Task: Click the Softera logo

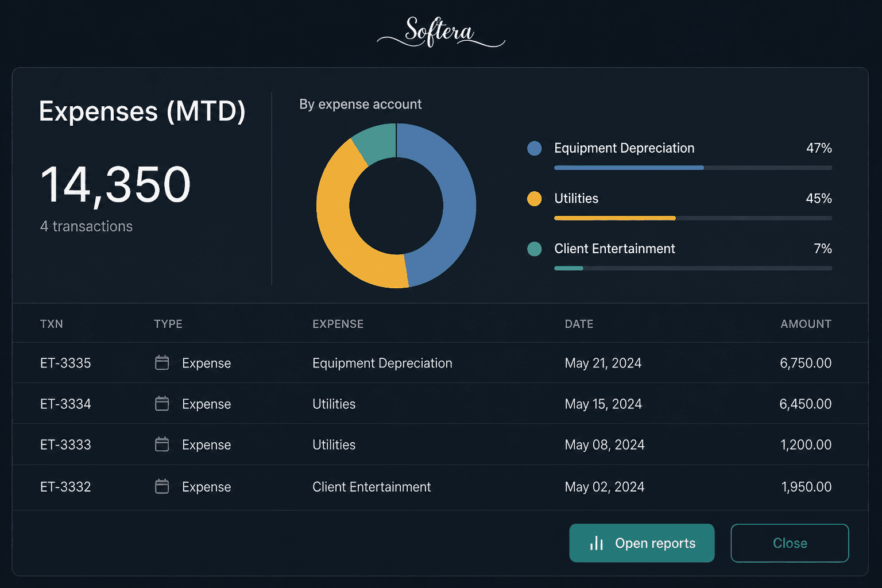Action: coord(441,32)
